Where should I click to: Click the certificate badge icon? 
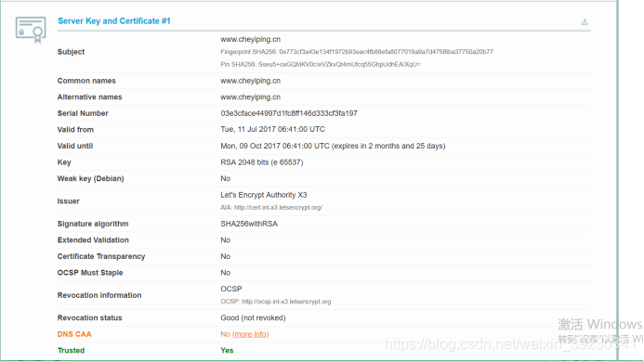(x=31, y=30)
